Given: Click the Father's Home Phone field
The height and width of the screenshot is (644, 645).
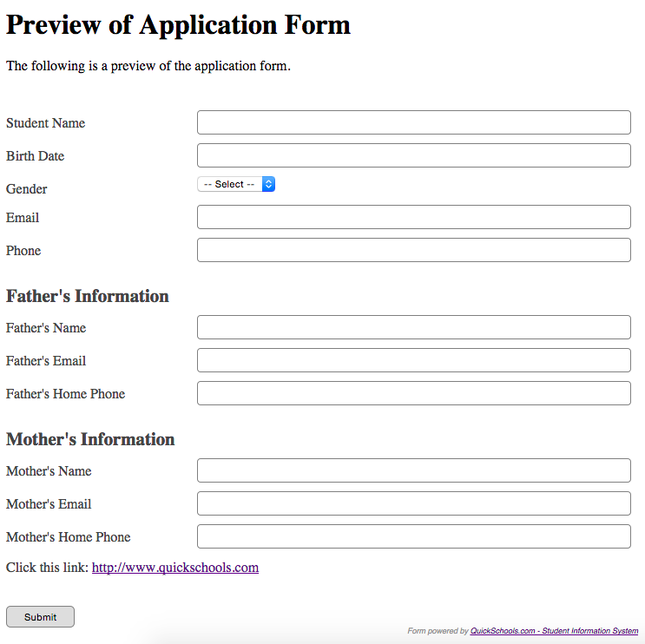Looking at the screenshot, I should click(x=413, y=393).
